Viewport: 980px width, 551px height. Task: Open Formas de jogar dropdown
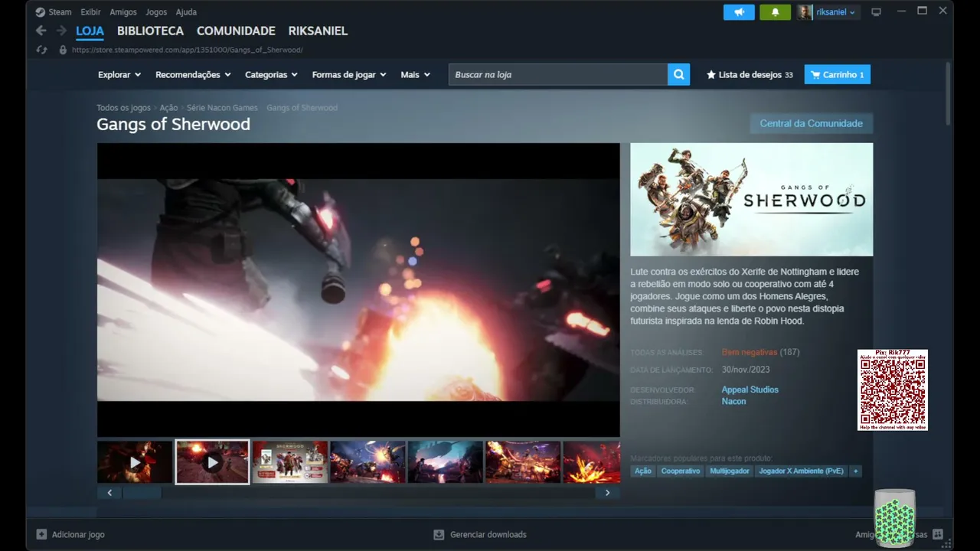point(349,75)
